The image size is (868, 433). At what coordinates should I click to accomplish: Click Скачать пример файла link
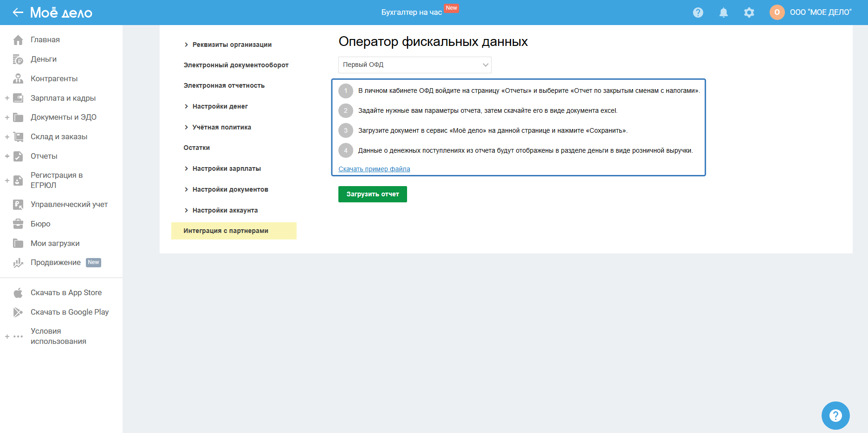(x=374, y=169)
